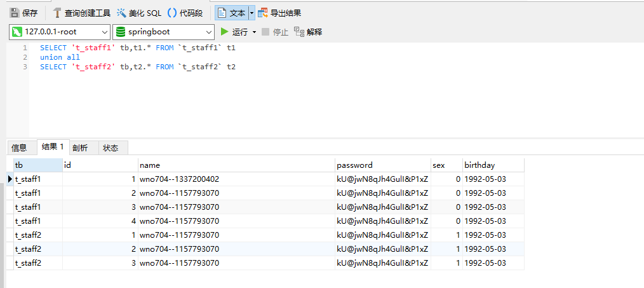Click the password column header

[x=382, y=165]
